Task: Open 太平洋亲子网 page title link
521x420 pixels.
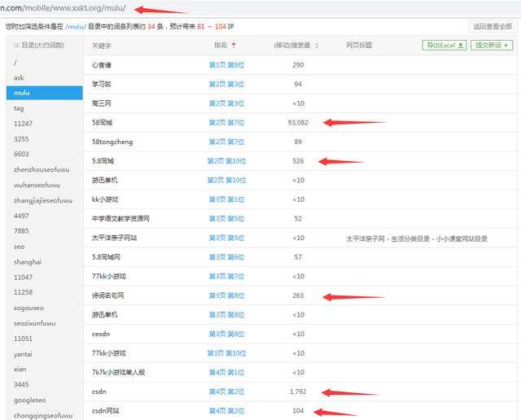Action: point(416,238)
